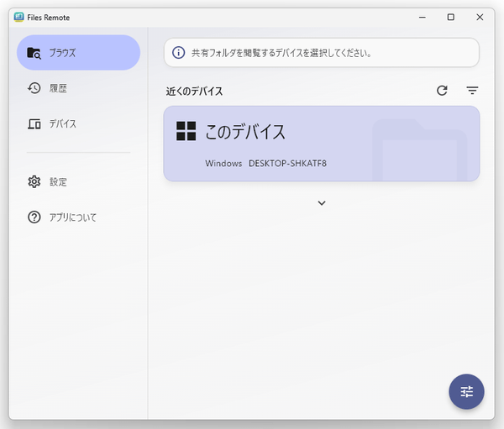Open 設定 settings page
Image resolution: width=504 pixels, height=429 pixels.
[x=78, y=182]
